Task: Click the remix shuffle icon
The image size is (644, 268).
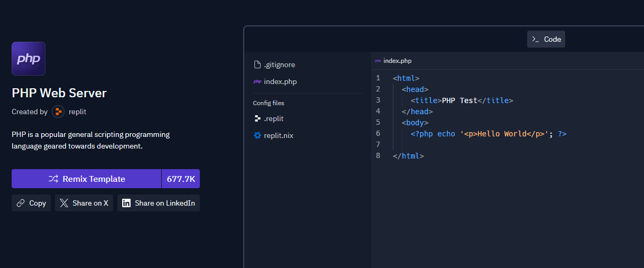Action: click(x=53, y=179)
